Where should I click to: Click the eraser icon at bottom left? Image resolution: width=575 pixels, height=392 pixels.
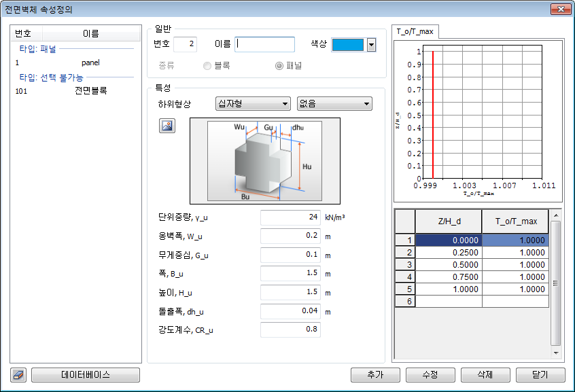(x=18, y=375)
